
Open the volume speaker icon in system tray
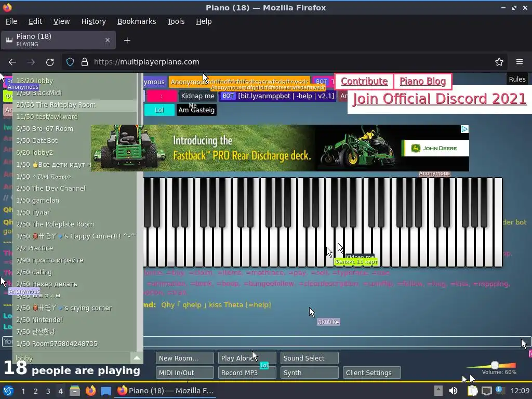click(453, 391)
